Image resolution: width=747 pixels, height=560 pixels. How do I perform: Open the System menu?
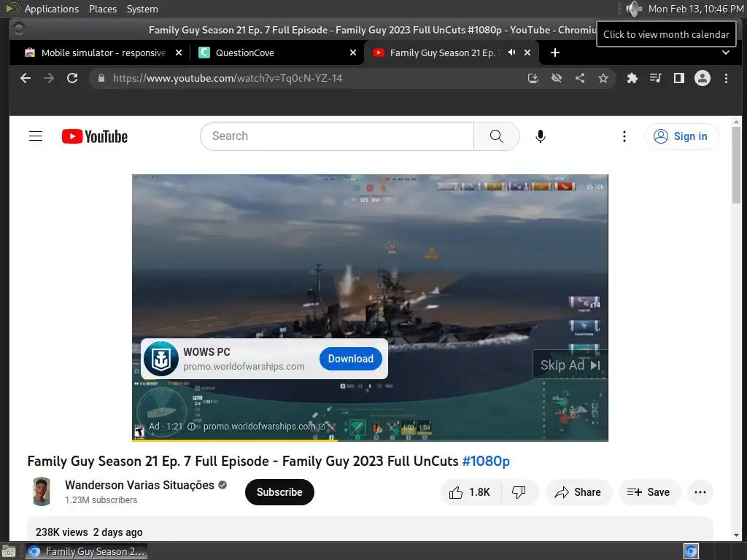pyautogui.click(x=142, y=9)
